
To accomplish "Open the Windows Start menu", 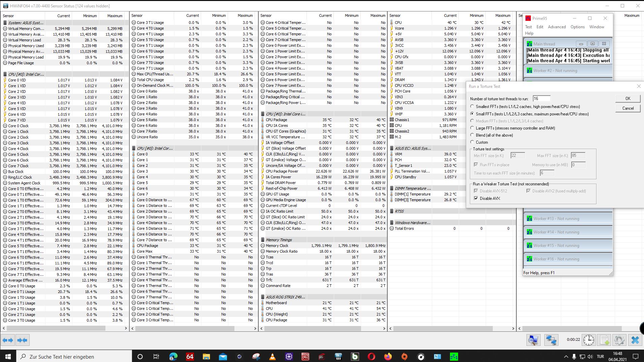I will (x=8, y=357).
